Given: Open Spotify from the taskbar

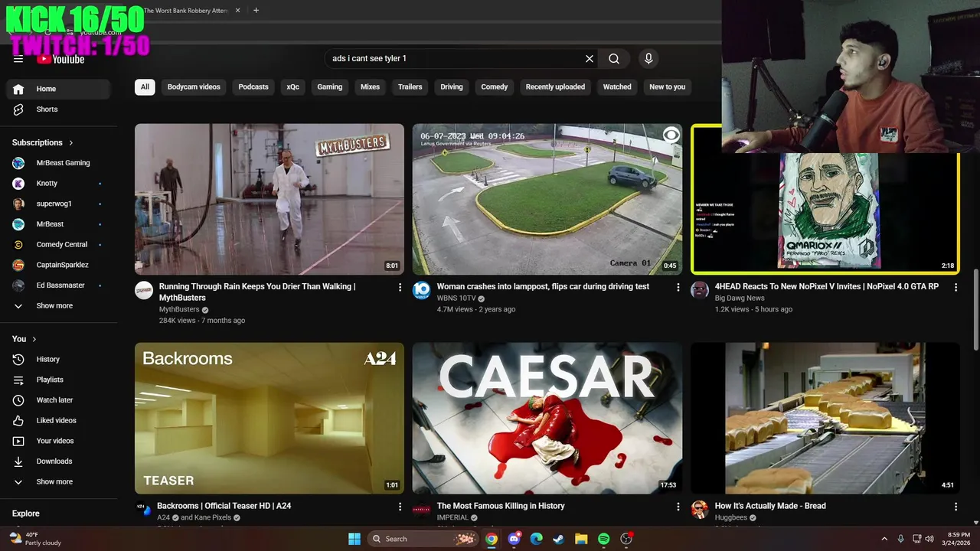Looking at the screenshot, I should pyautogui.click(x=603, y=539).
